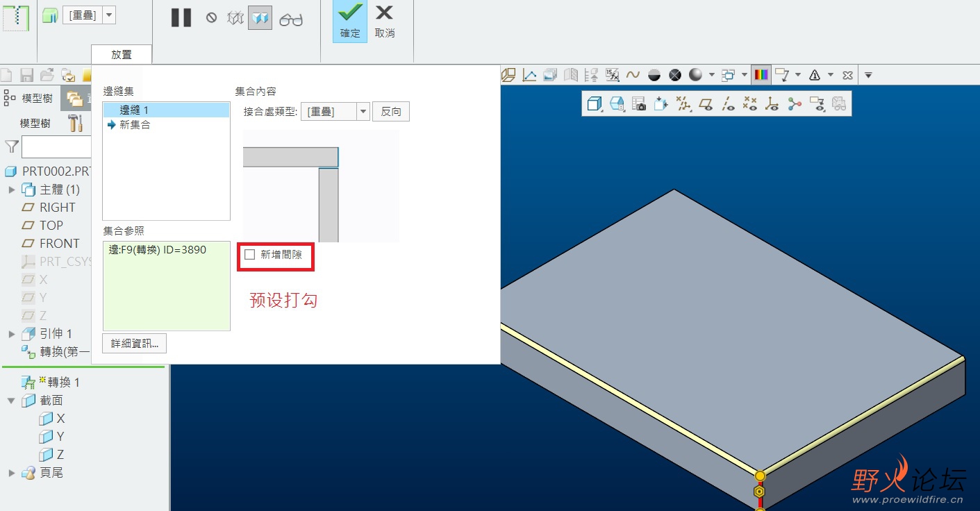Collapse the 截面 tree node

pyautogui.click(x=12, y=401)
